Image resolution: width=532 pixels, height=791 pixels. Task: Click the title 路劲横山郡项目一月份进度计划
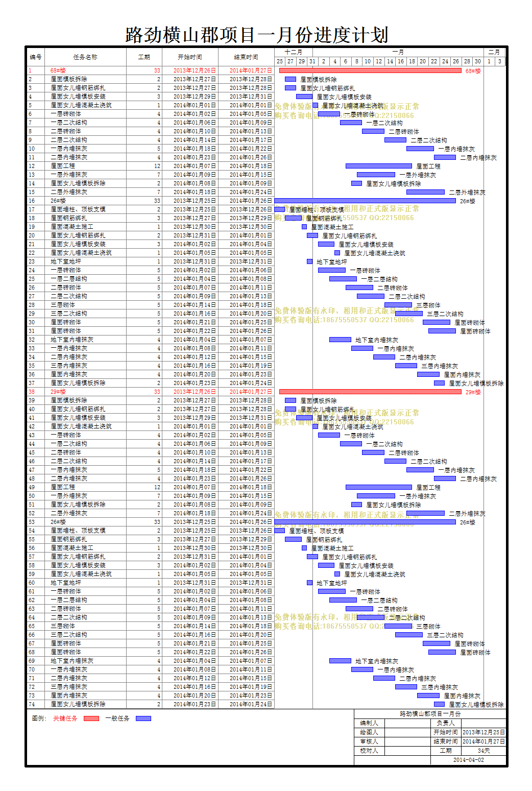click(257, 35)
